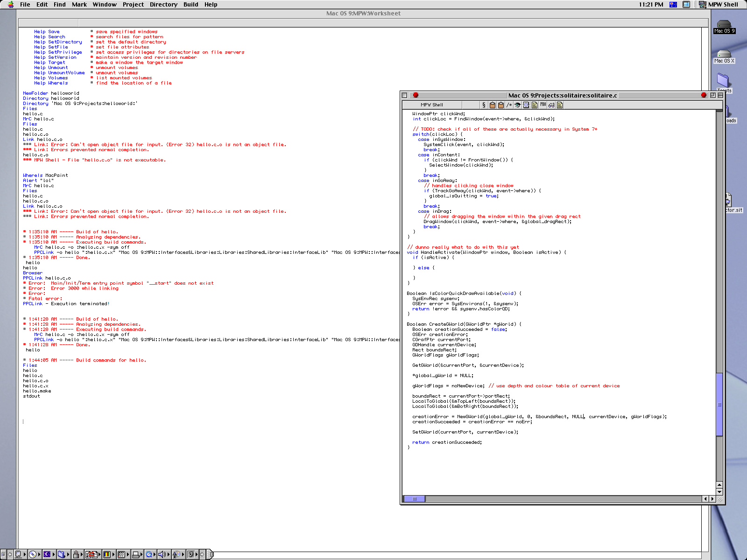747x560 pixels.
Task: Open the monitor resolution control strip module
Action: point(123,554)
